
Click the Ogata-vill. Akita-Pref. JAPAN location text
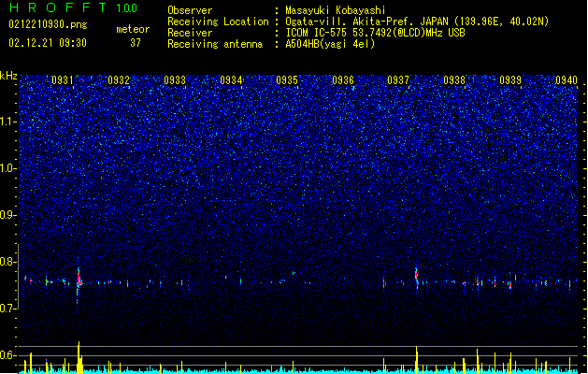(417, 22)
